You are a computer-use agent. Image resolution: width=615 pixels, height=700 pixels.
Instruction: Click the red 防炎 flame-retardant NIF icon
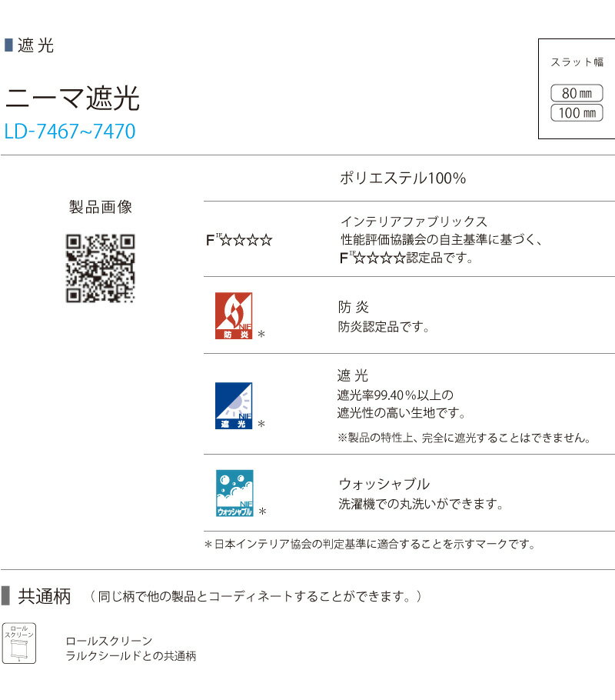click(234, 316)
